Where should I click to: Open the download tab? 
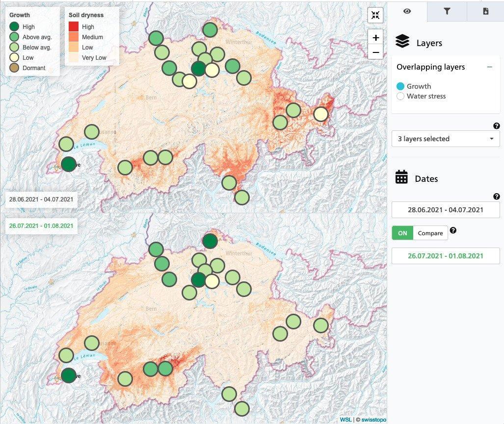[486, 11]
